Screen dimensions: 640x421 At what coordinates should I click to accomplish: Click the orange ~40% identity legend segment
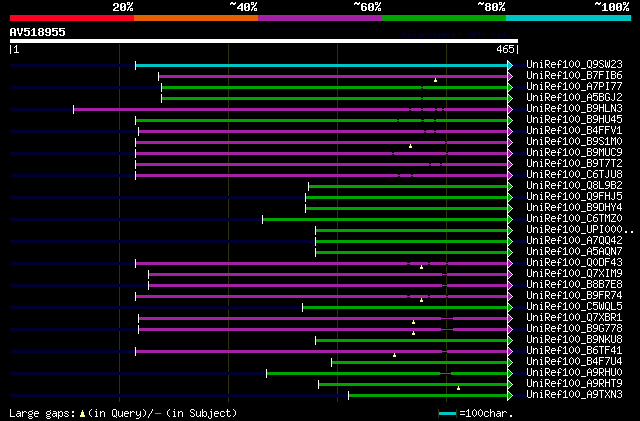[196, 18]
